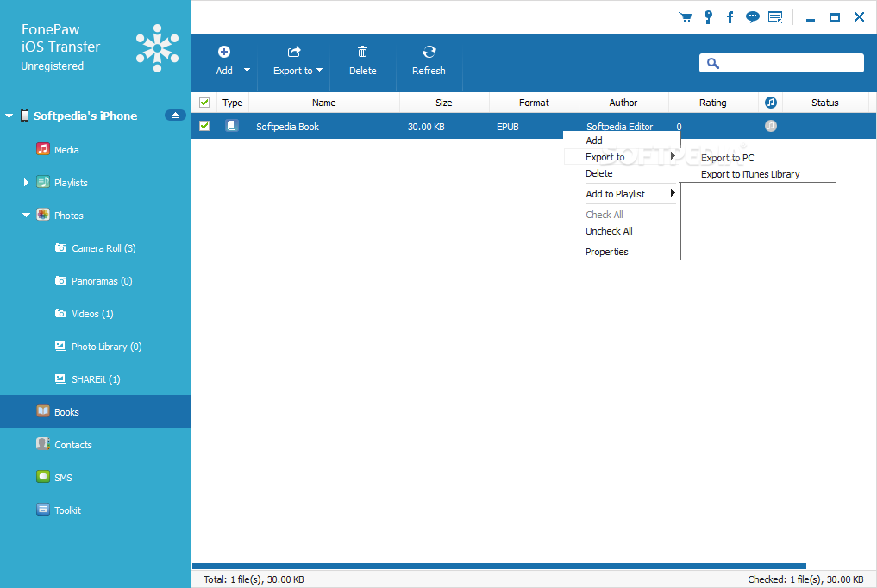Screen dimensions: 877x588
Task: Click the Export to share icon
Action: (x=294, y=52)
